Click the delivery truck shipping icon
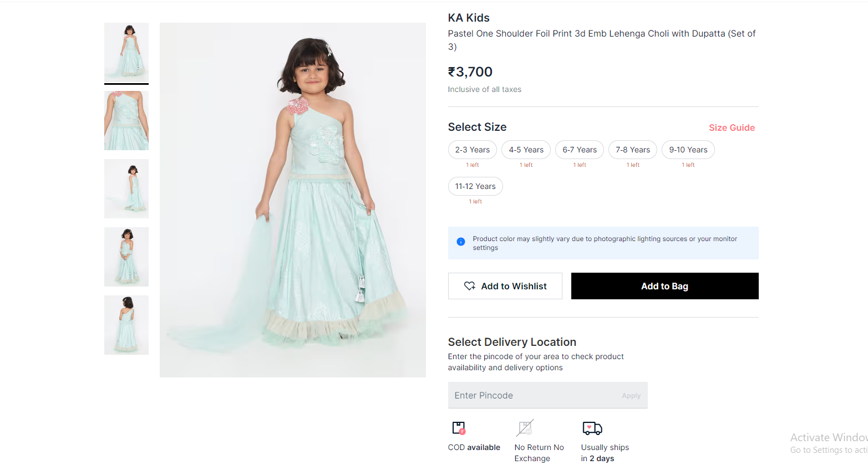 click(592, 428)
